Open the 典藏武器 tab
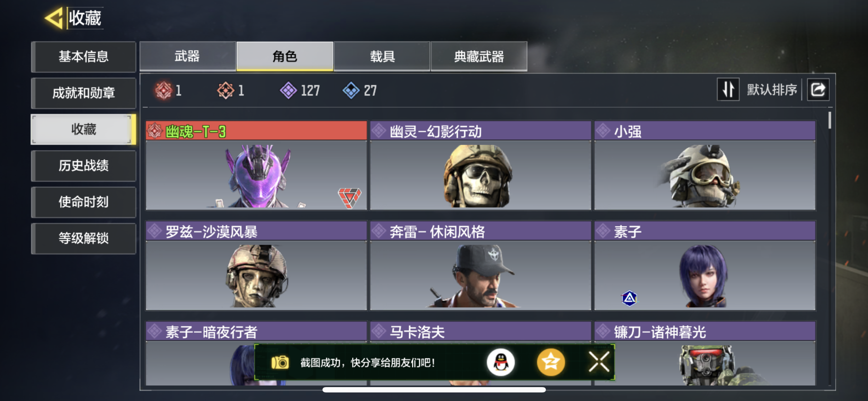This screenshot has height=401, width=868. coord(479,56)
